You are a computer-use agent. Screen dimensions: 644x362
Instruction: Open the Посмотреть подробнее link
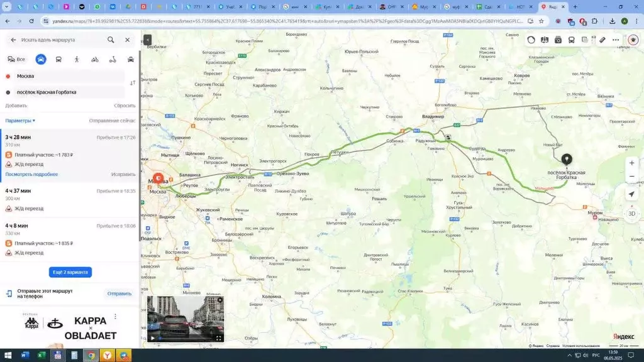click(x=31, y=175)
